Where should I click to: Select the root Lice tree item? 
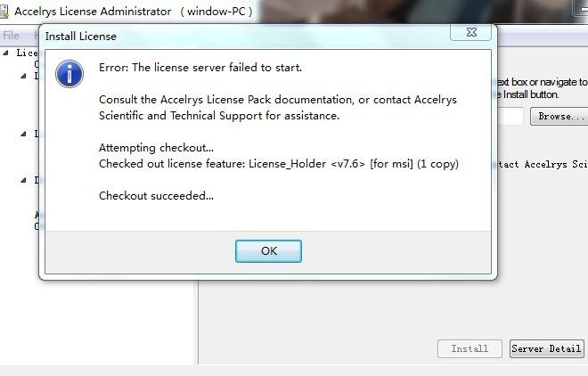27,53
